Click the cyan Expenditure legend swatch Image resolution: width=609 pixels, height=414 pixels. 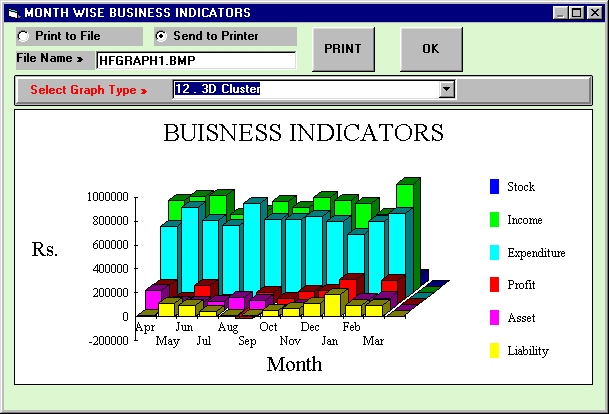point(494,252)
